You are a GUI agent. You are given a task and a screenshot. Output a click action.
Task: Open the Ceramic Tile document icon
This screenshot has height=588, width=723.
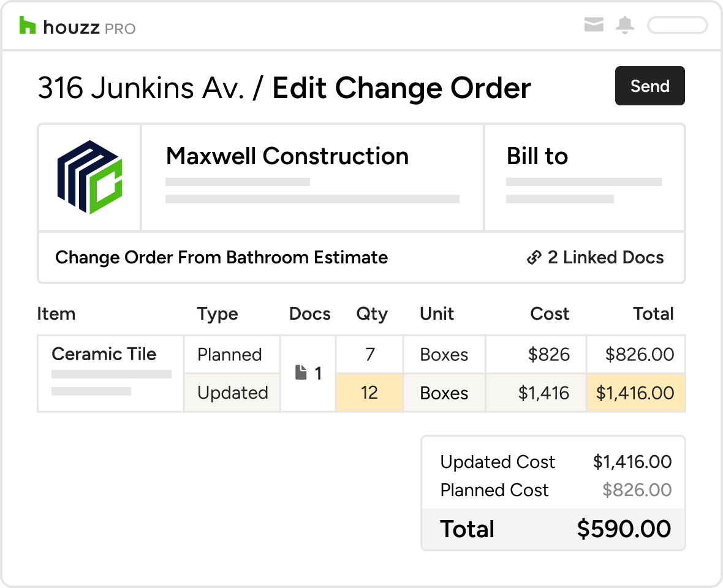(301, 373)
